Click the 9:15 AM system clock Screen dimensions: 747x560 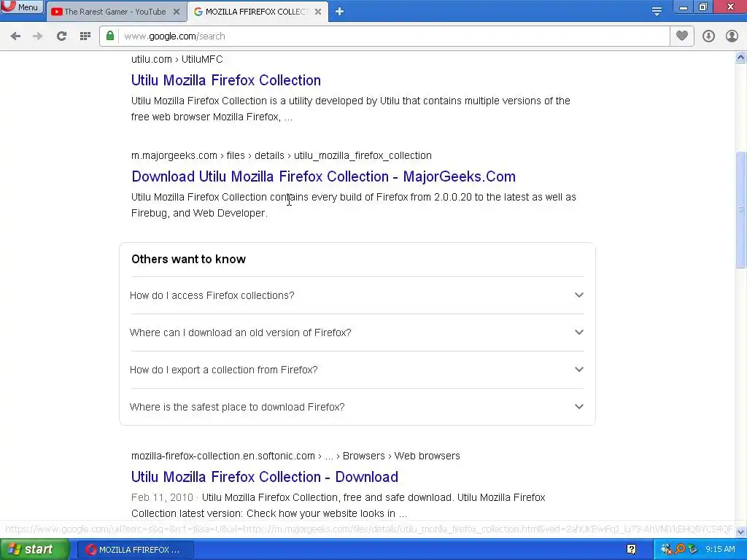(x=720, y=550)
